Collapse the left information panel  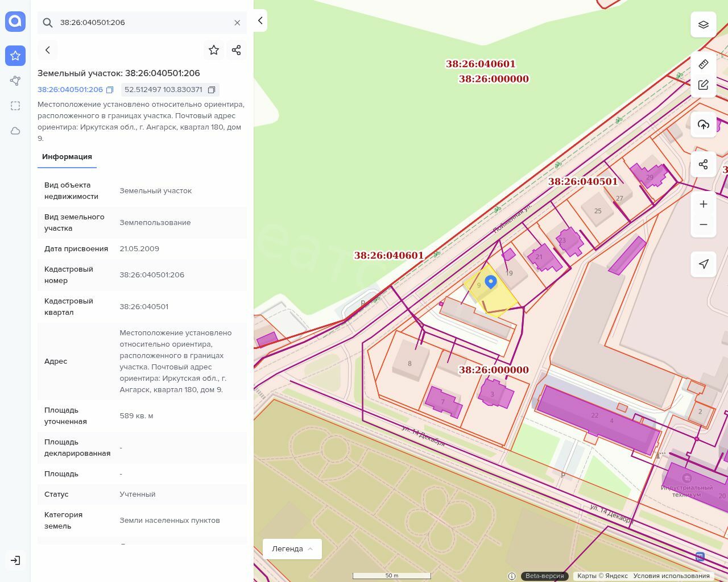(260, 20)
